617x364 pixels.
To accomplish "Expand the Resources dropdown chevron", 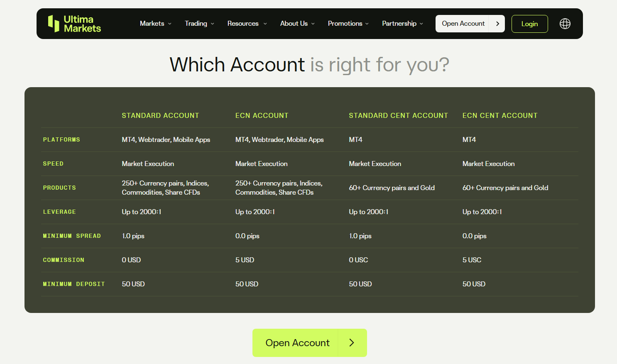I will 265,24.
